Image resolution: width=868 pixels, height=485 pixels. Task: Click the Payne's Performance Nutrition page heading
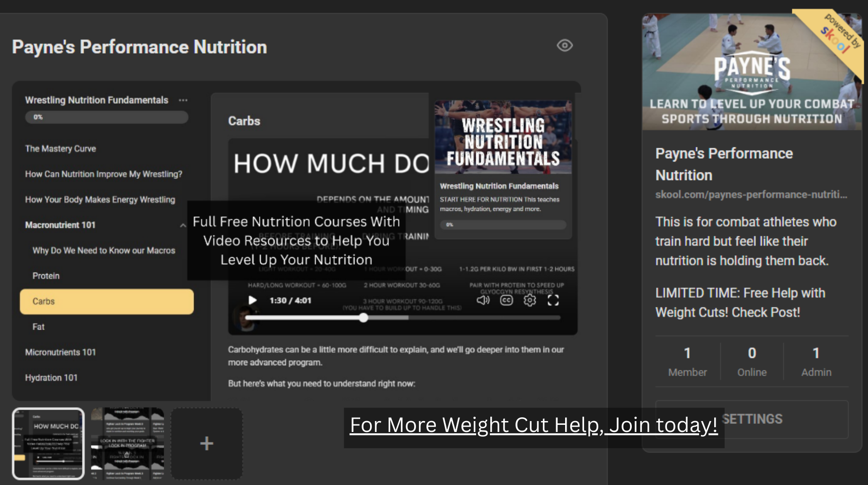(x=140, y=47)
